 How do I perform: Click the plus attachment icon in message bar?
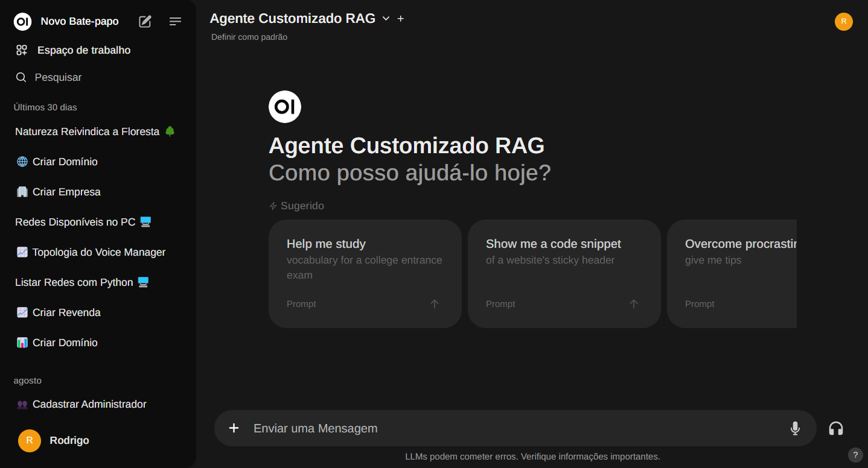pos(234,428)
